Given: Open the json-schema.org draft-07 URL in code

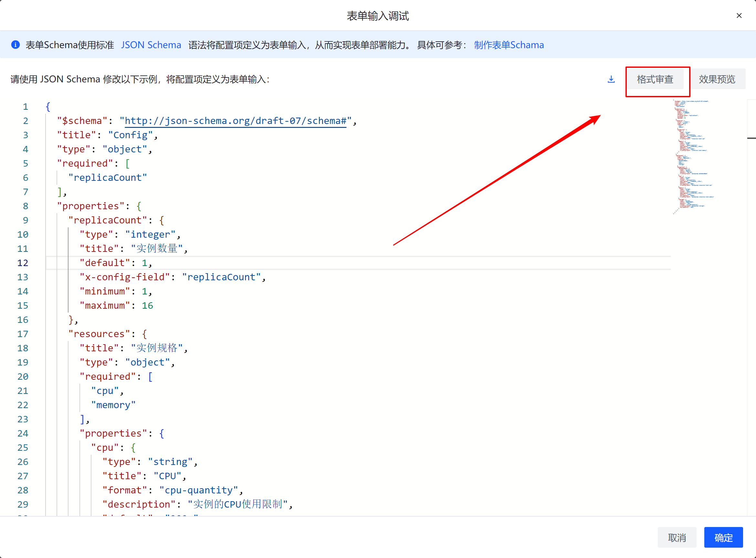Looking at the screenshot, I should pos(236,121).
